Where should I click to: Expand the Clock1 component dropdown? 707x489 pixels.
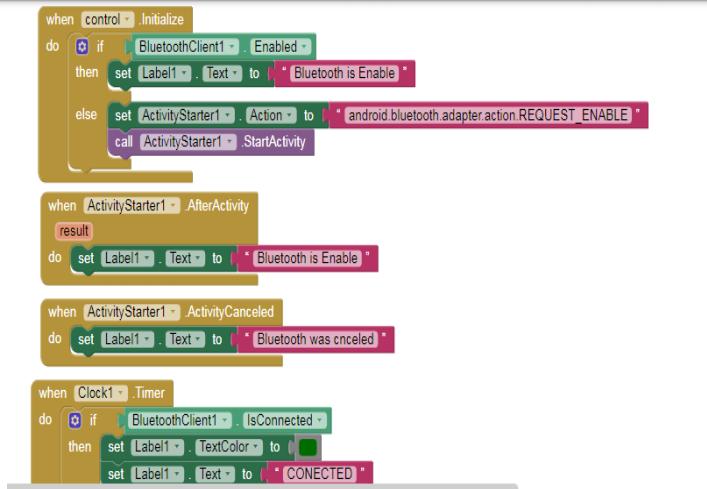[x=122, y=393]
